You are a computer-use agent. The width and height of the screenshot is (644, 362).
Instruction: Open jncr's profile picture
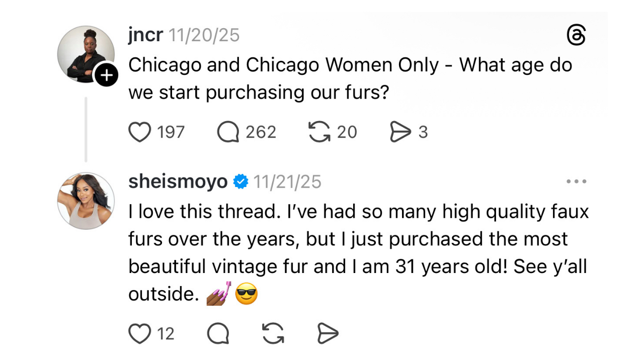(85, 54)
